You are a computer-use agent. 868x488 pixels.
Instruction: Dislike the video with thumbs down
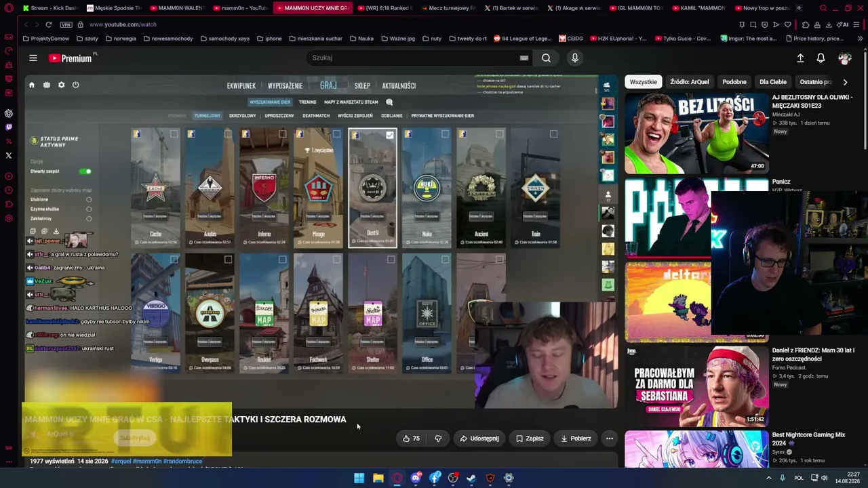click(x=438, y=439)
